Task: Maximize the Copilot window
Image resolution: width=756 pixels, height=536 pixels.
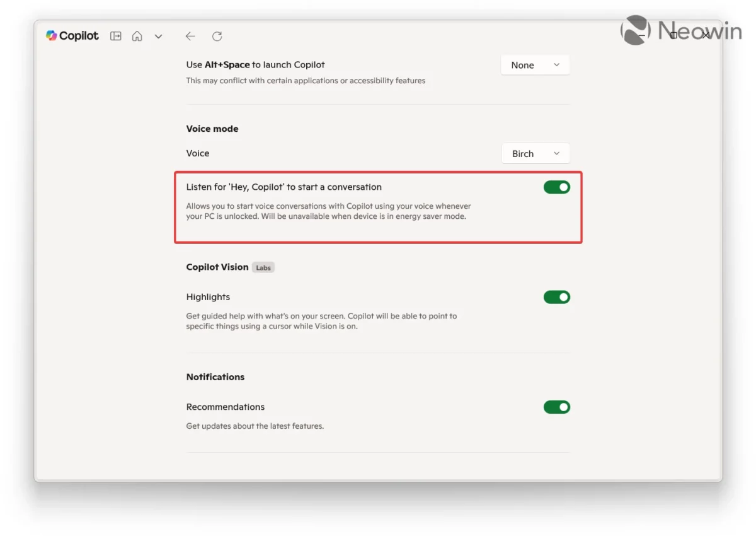Action: click(673, 35)
